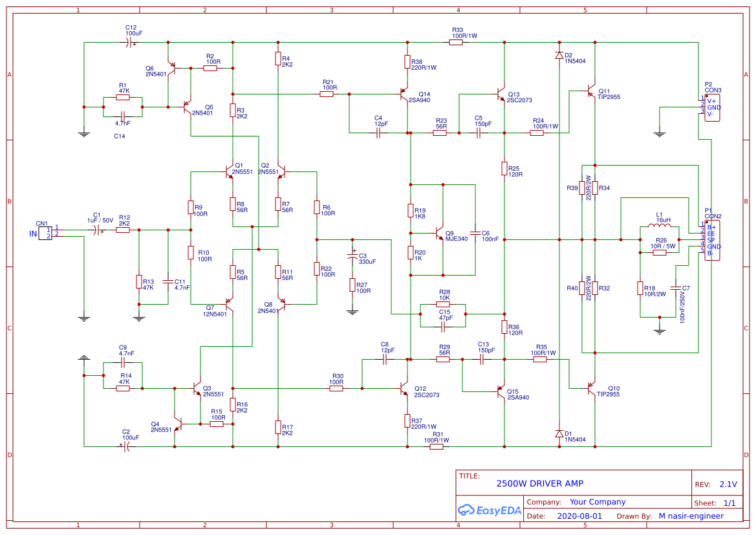Image resolution: width=756 pixels, height=535 pixels.
Task: Select the date 2020-08-01 field
Action: pyautogui.click(x=579, y=516)
